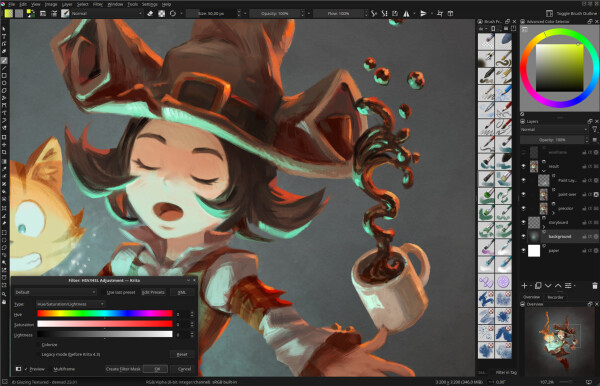Select the freehand brush tool in the toolbox

(x=4, y=60)
